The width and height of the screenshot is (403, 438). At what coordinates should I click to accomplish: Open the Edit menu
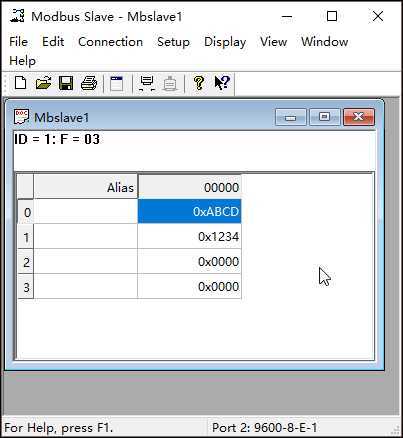[53, 42]
